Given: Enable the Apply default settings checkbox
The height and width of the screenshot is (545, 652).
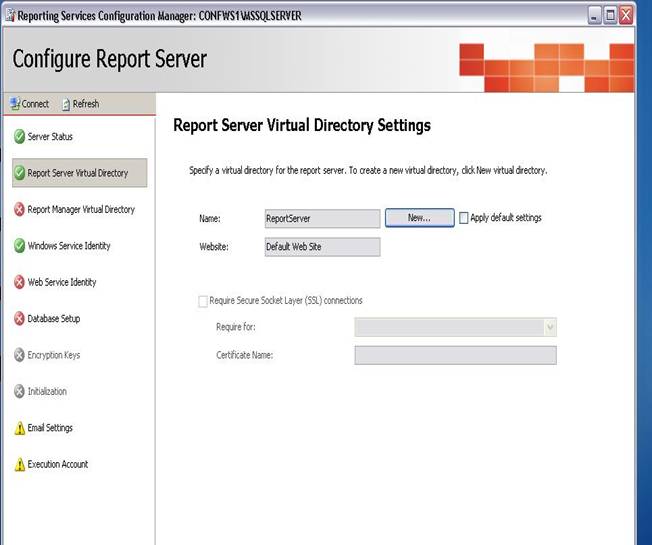Looking at the screenshot, I should point(463,218).
